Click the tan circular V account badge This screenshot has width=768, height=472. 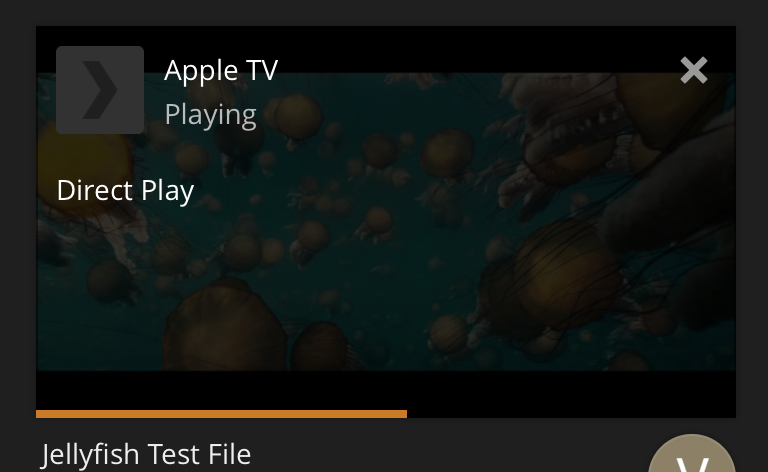pos(692,453)
